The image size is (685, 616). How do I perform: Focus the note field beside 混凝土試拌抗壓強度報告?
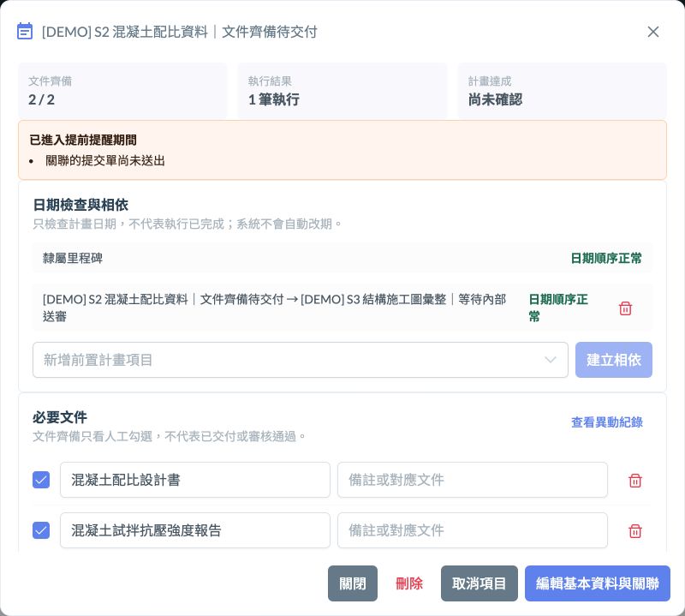[473, 530]
